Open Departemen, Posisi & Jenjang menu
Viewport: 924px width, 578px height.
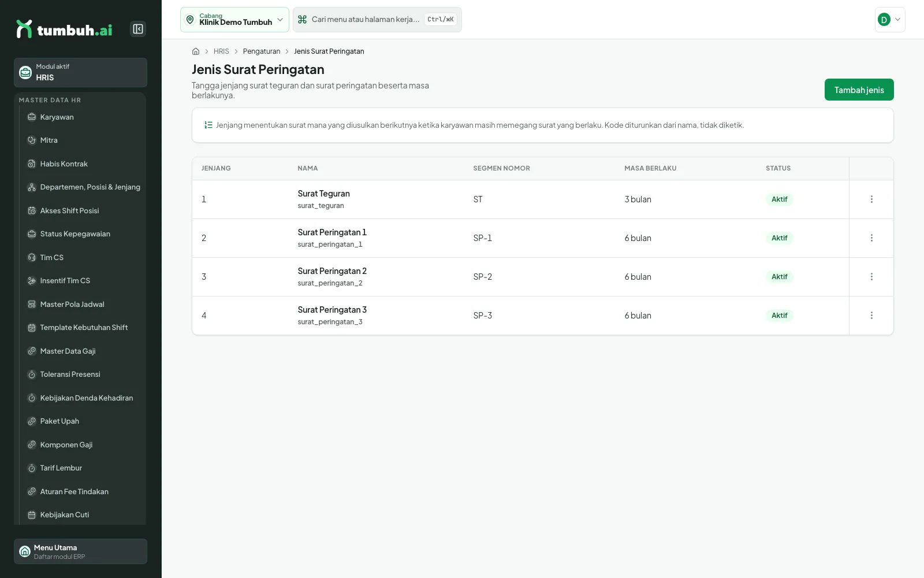pyautogui.click(x=84, y=187)
